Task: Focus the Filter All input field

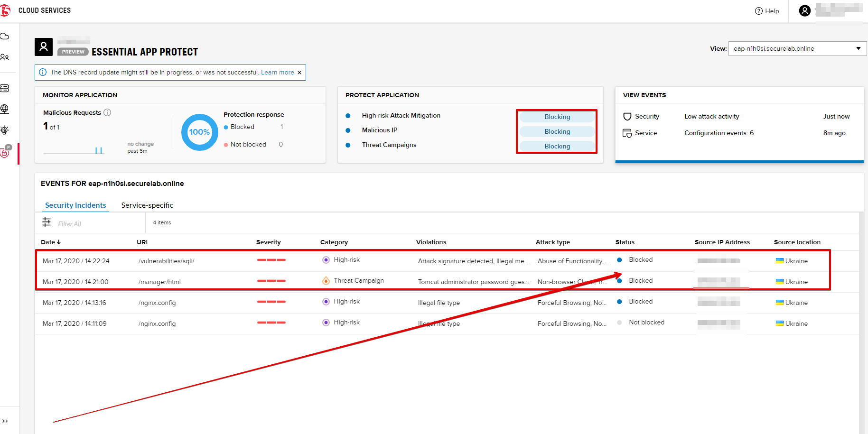Action: pos(99,224)
